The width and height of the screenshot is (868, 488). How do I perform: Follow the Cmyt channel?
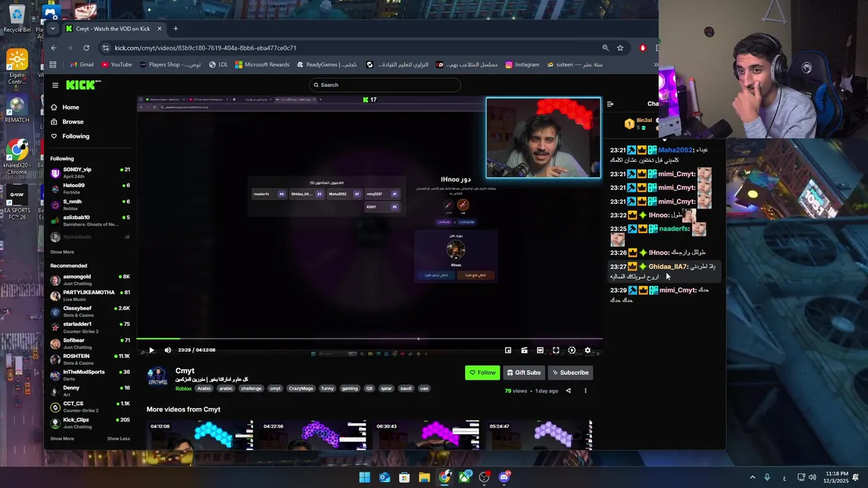pos(483,373)
